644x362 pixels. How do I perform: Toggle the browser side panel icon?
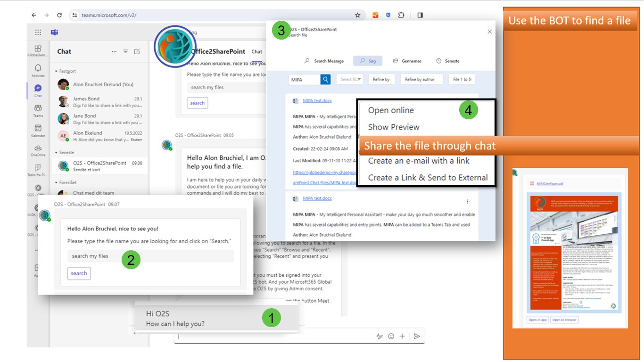pyautogui.click(x=420, y=15)
